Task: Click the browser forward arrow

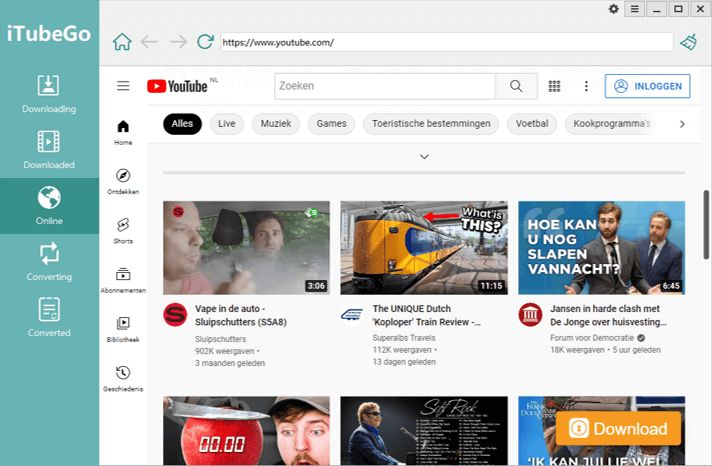Action: 178,42
